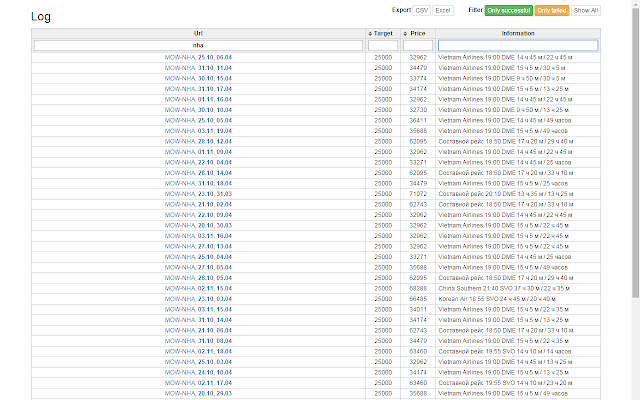
Task: Click the Url filter field containing 'nha'
Action: tap(197, 45)
